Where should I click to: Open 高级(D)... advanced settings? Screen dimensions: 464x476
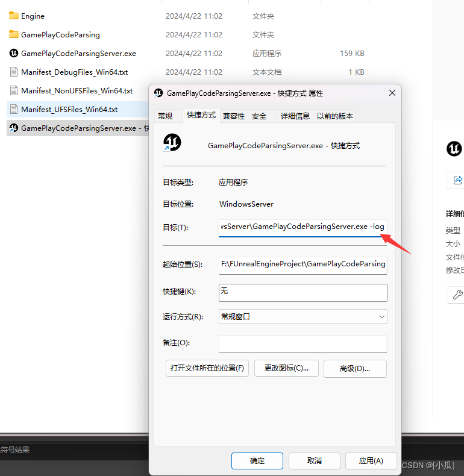tap(355, 369)
